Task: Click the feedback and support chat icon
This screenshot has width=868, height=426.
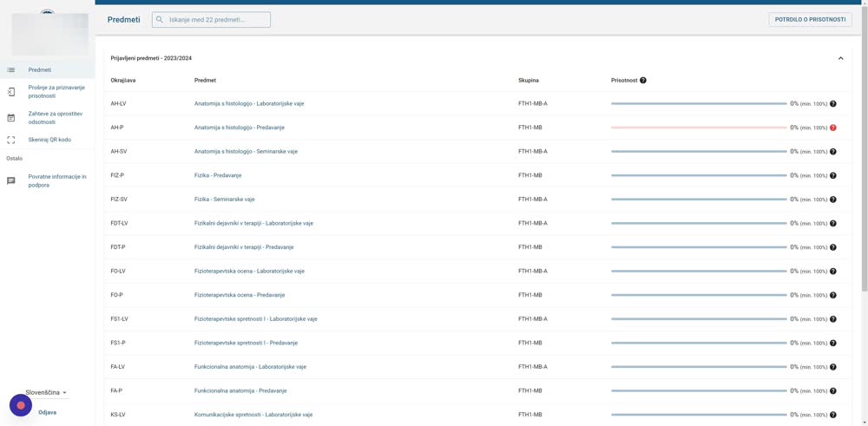Action: coord(11,181)
